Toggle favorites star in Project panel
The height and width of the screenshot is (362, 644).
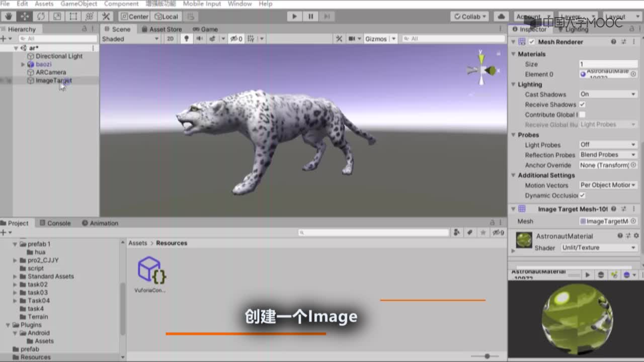pyautogui.click(x=483, y=232)
